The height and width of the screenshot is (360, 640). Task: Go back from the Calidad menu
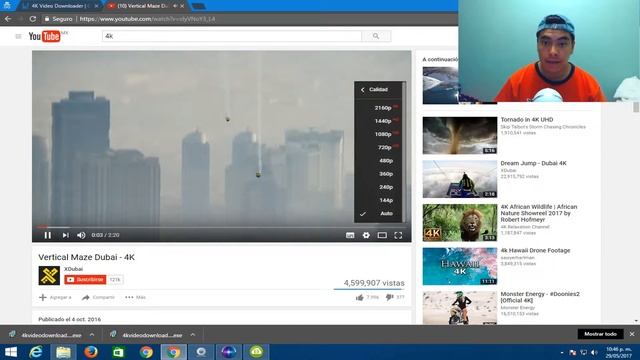[x=362, y=89]
